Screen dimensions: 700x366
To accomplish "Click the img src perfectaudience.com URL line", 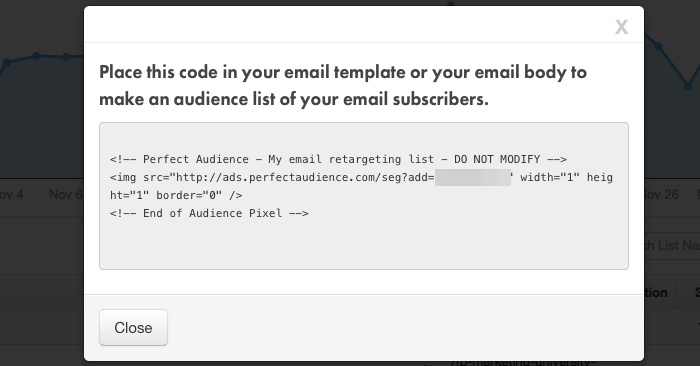I will [361, 177].
